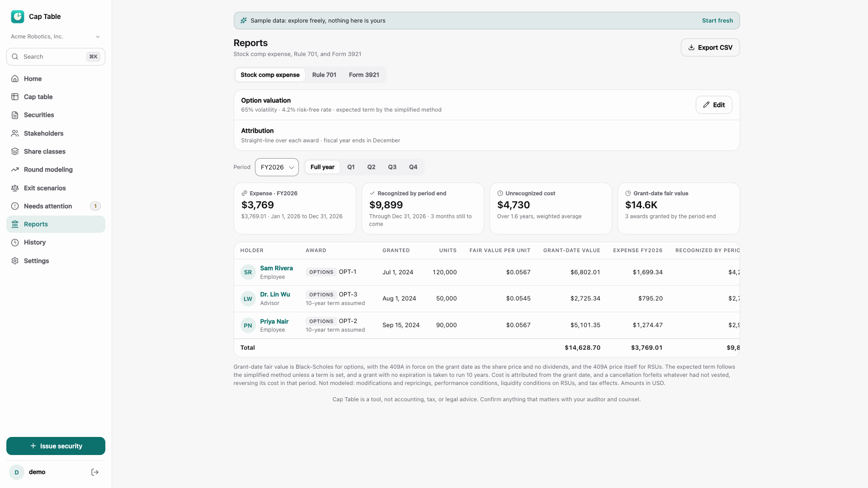The width and height of the screenshot is (868, 488).
Task: Select the Q3 period toggle
Action: 392,167
